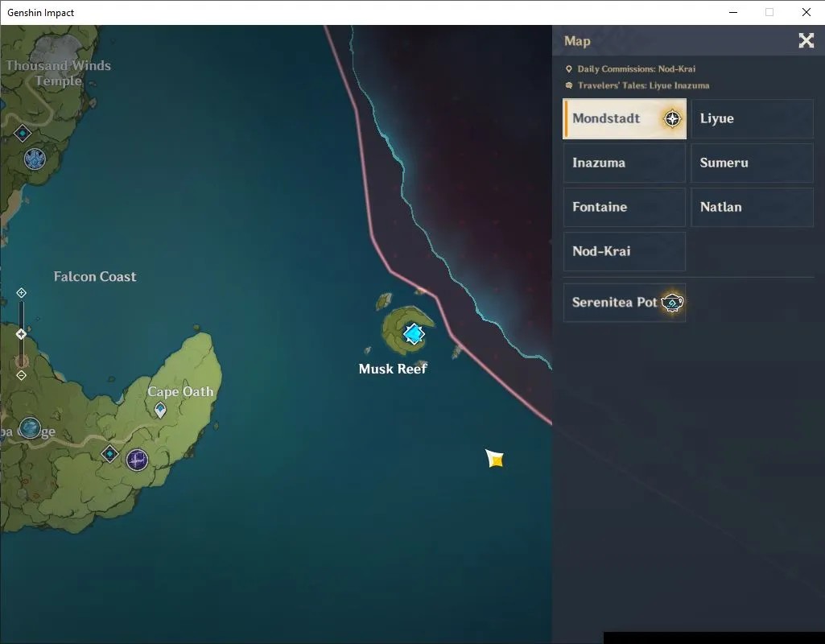Image resolution: width=825 pixels, height=644 pixels.
Task: Switch map to Fontaine
Action: pyautogui.click(x=625, y=207)
